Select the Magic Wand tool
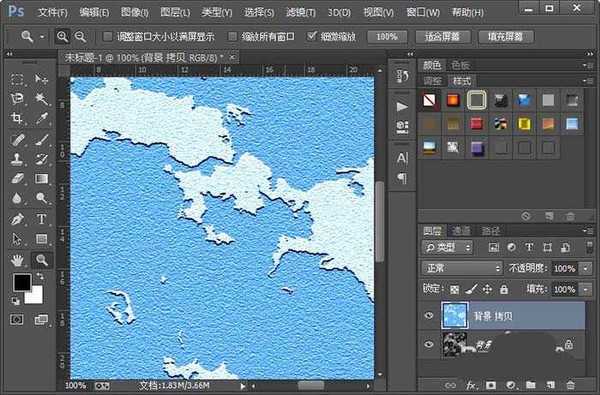 pos(41,99)
